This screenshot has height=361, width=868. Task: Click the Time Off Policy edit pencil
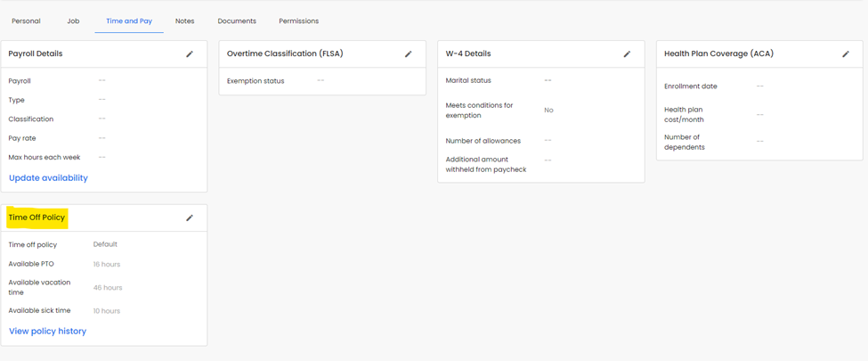190,217
